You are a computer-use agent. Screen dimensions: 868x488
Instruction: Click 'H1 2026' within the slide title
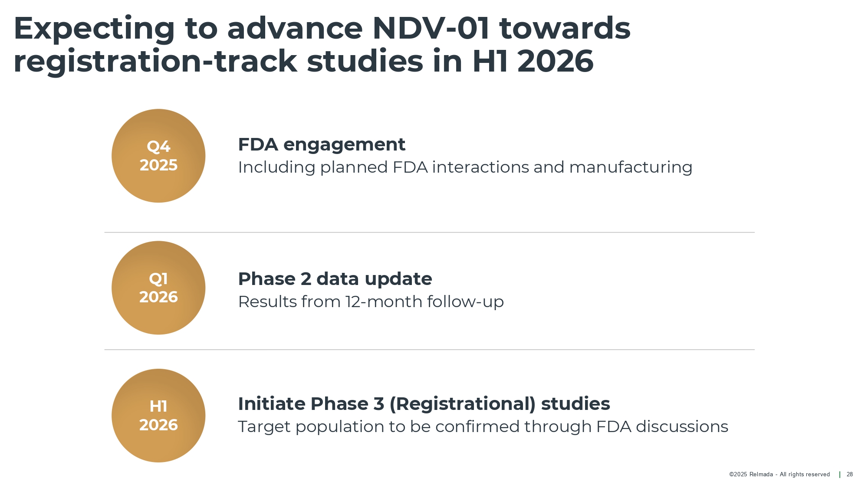533,61
